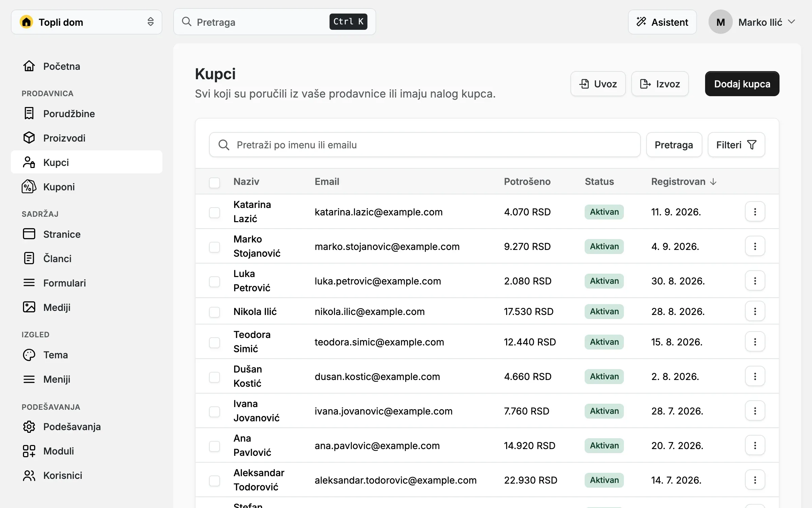Focus the customer name or email search field
Viewport: 812px width, 508px height.
coord(425,145)
